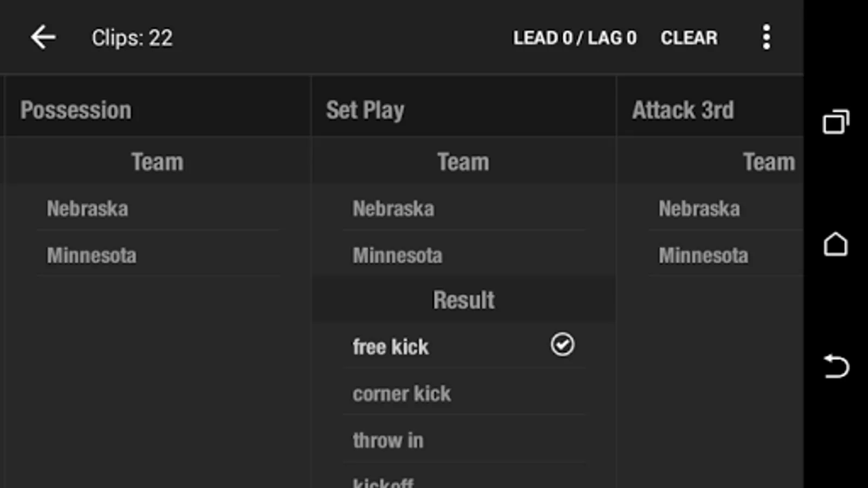Collapse the Team section under Set Play
Viewport: 868px width, 488px height.
coord(463,162)
